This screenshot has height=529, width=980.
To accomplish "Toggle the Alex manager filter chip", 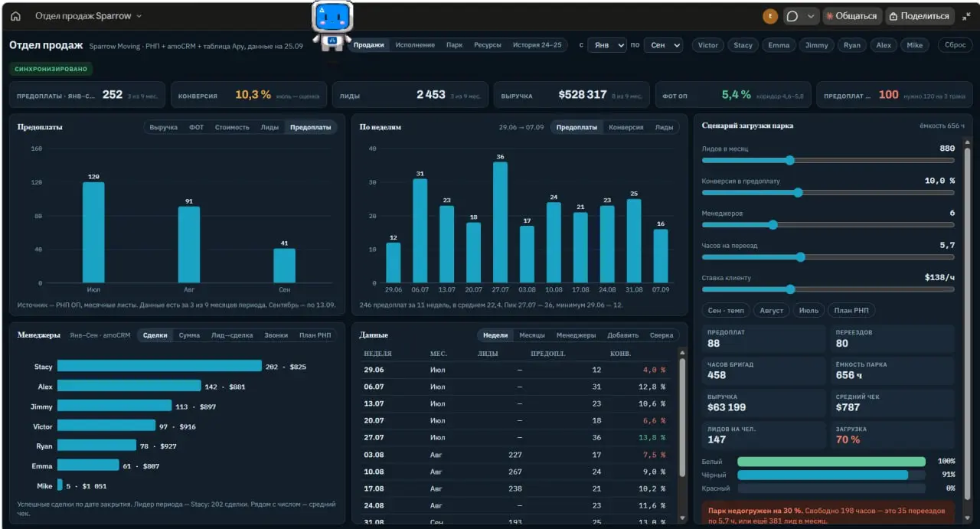I will tap(884, 45).
